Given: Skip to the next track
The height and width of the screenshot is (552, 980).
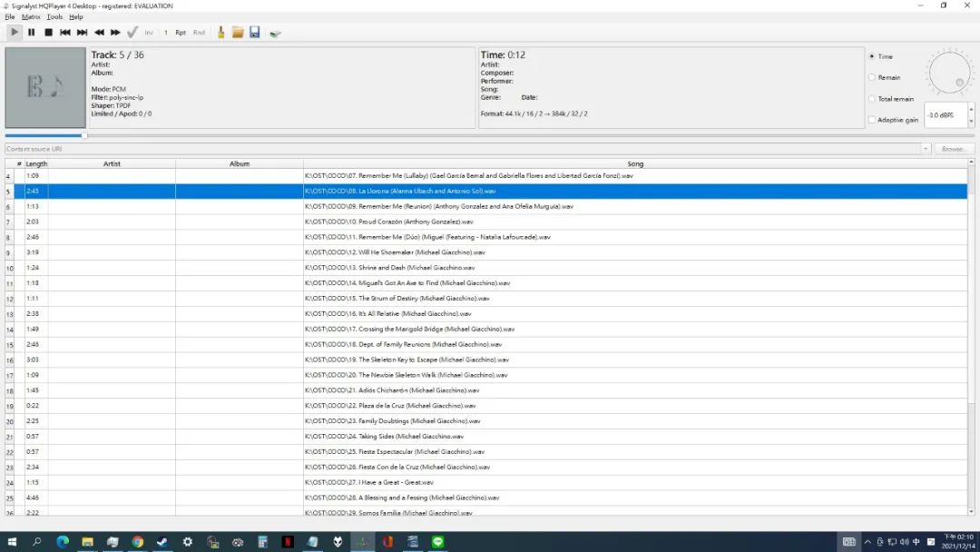Looking at the screenshot, I should [x=82, y=33].
